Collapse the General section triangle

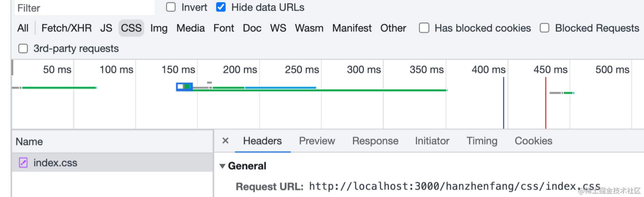(222, 166)
